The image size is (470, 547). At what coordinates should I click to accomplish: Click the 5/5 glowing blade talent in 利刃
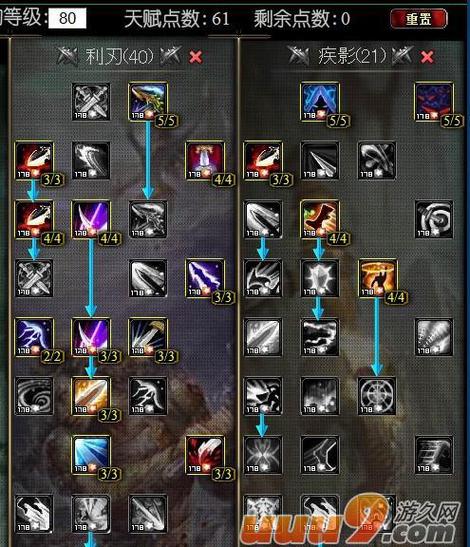(x=148, y=102)
